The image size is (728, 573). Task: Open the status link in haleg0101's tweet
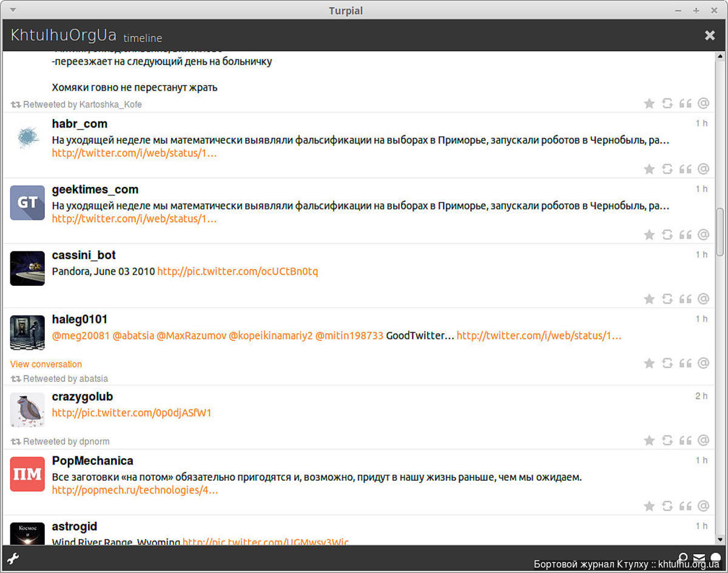[x=539, y=336]
